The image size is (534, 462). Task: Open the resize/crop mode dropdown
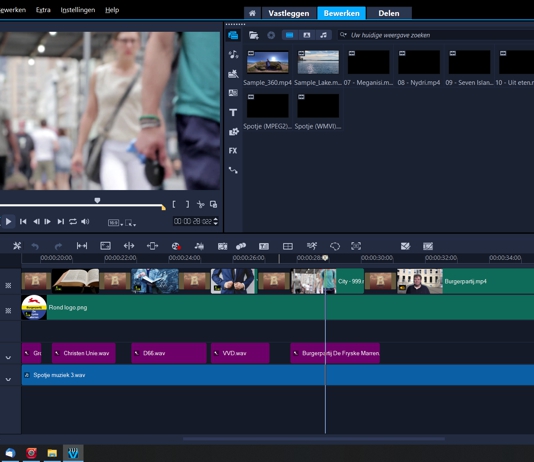(130, 223)
